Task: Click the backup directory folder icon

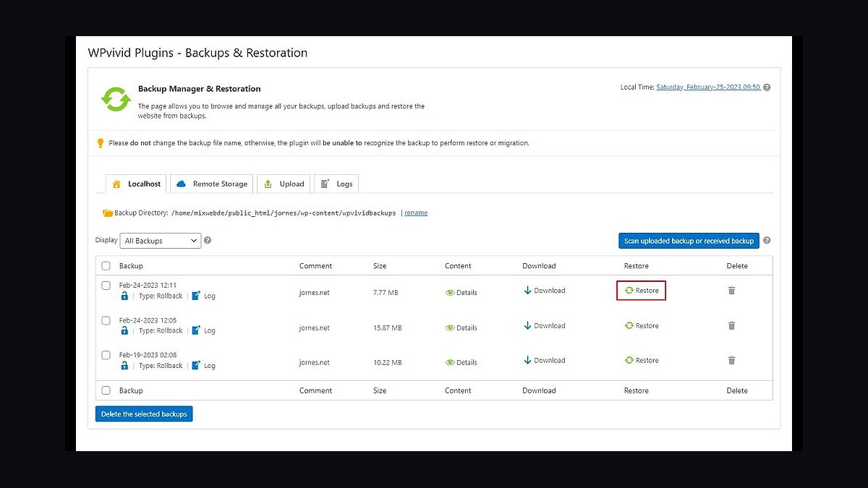Action: [x=108, y=213]
